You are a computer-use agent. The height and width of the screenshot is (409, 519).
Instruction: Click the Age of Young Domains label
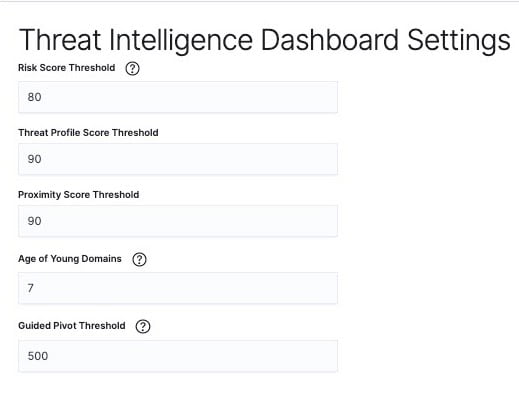tap(70, 259)
